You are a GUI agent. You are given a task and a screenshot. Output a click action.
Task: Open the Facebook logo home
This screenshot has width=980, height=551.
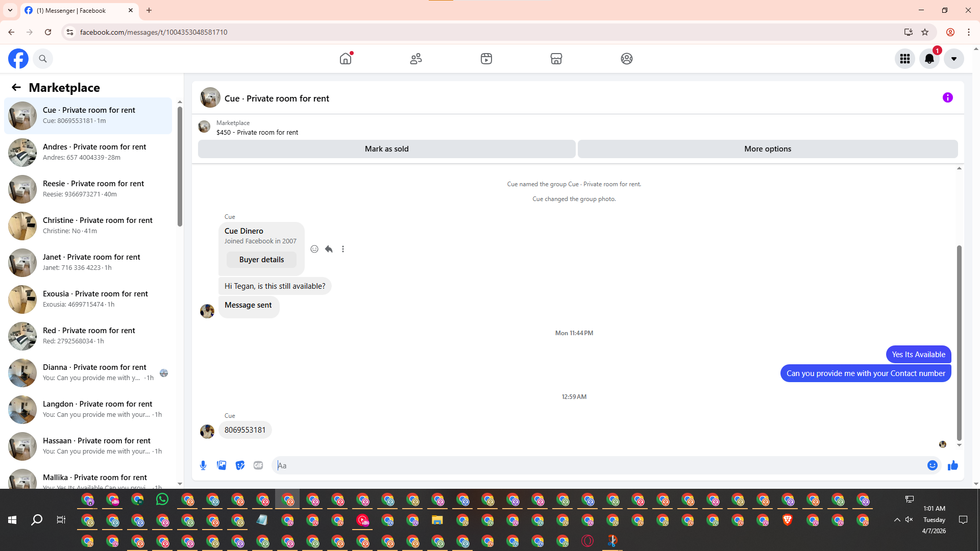(18, 59)
